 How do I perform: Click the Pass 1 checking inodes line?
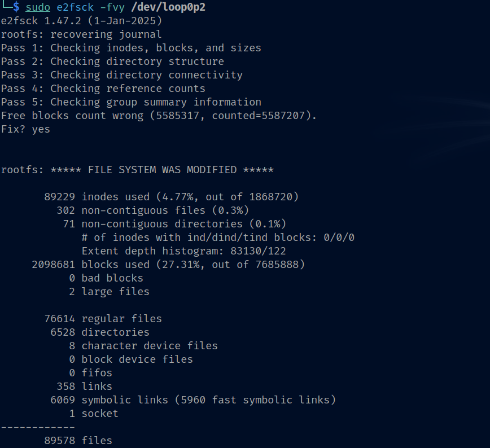131,48
